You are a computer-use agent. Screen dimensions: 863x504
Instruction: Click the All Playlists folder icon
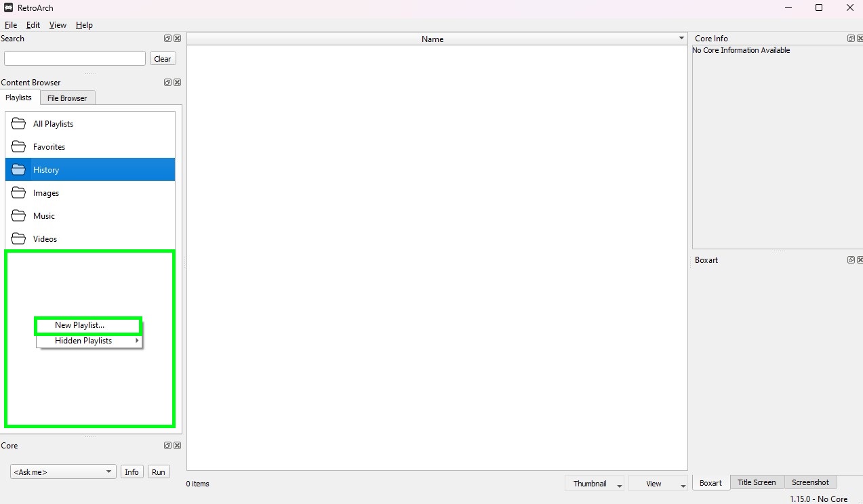tap(19, 124)
